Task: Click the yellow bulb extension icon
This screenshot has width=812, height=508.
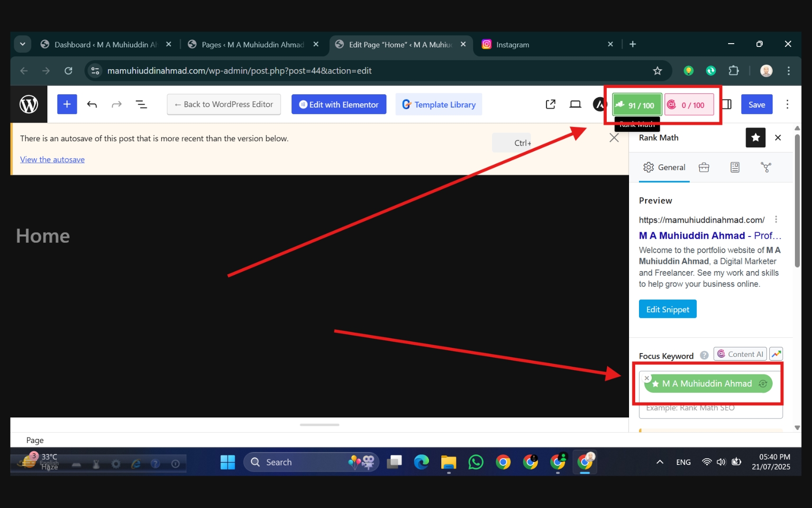Action: pos(689,71)
